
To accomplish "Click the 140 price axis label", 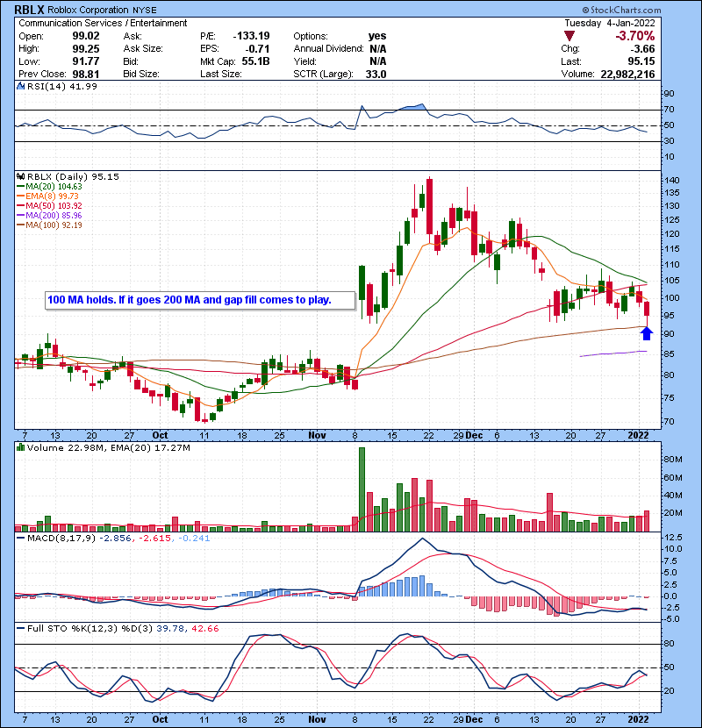I will (x=672, y=181).
